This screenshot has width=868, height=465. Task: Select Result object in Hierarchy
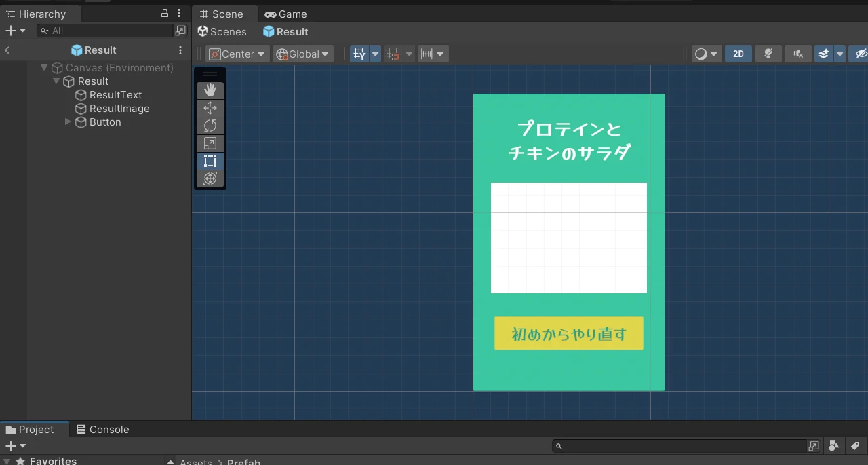point(86,81)
